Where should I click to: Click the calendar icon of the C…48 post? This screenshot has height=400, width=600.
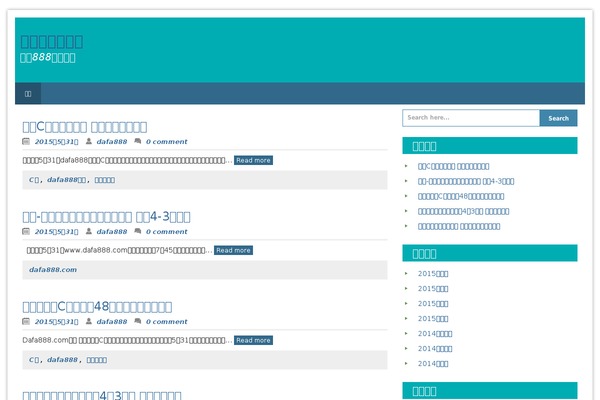pyautogui.click(x=26, y=321)
